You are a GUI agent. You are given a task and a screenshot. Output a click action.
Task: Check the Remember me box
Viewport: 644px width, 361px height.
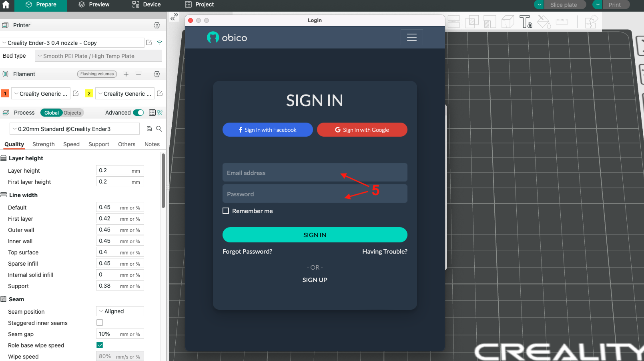coord(226,211)
